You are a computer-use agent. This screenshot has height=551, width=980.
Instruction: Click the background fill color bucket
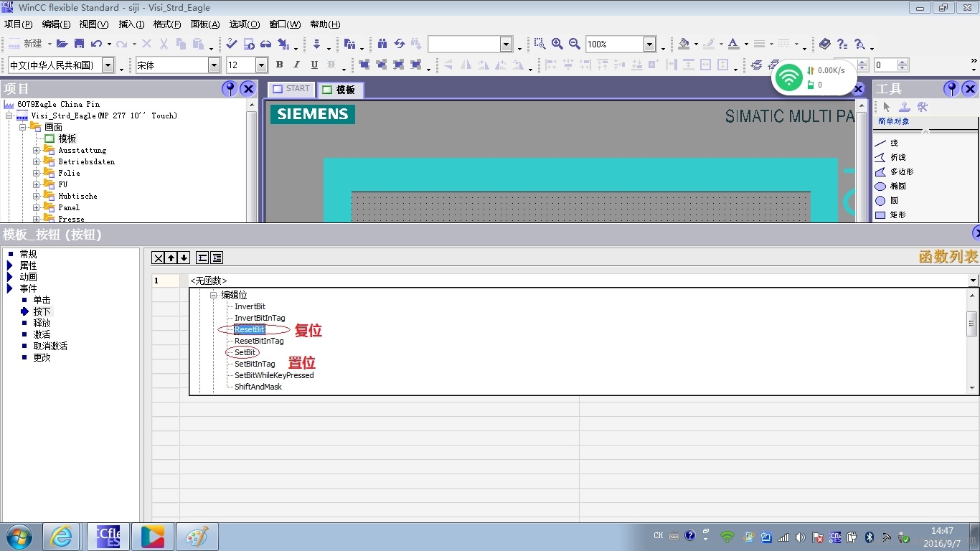click(684, 44)
